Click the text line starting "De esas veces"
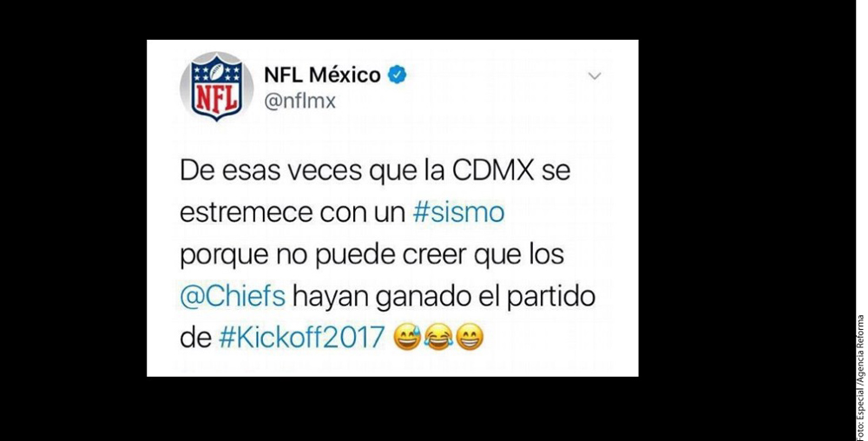The height and width of the screenshot is (441, 868). click(375, 172)
